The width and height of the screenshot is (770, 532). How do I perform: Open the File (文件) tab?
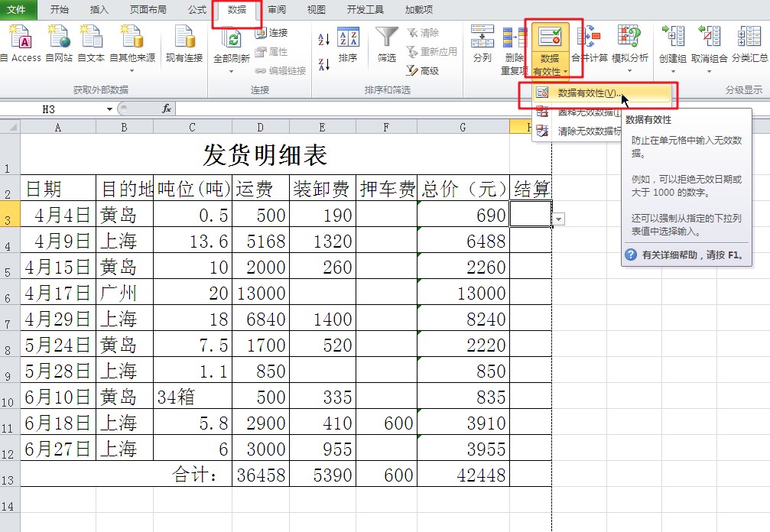coord(17,9)
